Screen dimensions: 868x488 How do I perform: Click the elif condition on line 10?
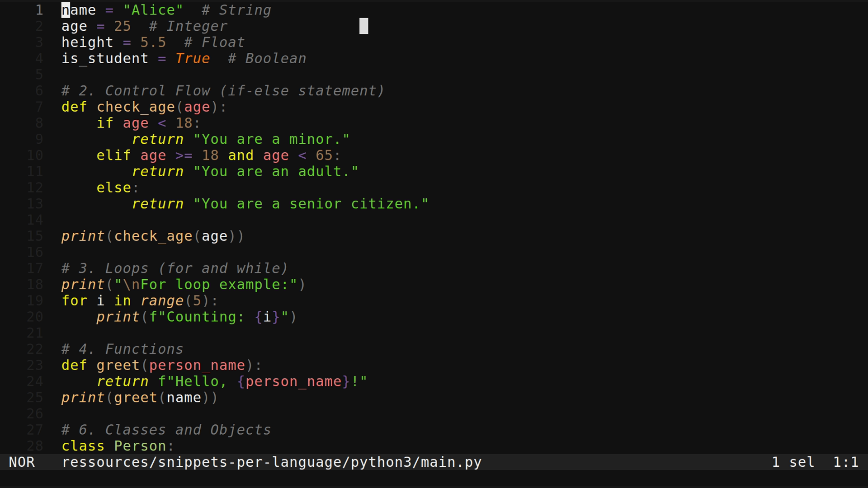(x=217, y=155)
